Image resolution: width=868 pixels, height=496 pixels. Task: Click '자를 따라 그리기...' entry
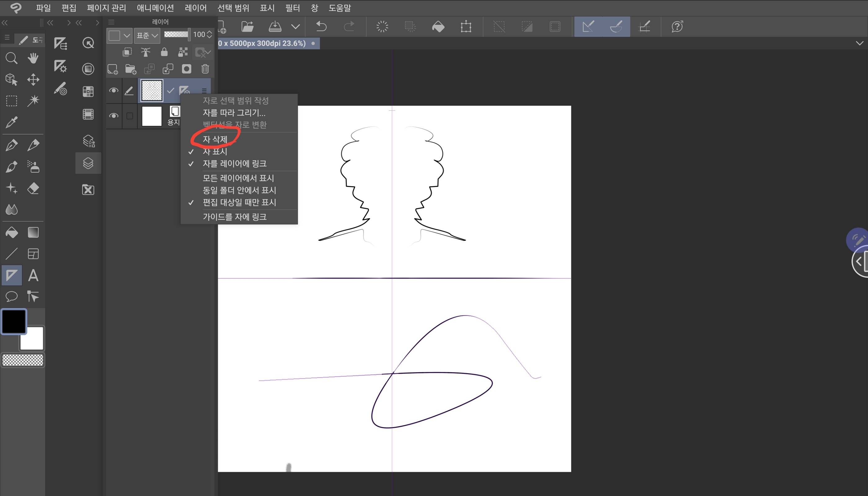(x=234, y=113)
